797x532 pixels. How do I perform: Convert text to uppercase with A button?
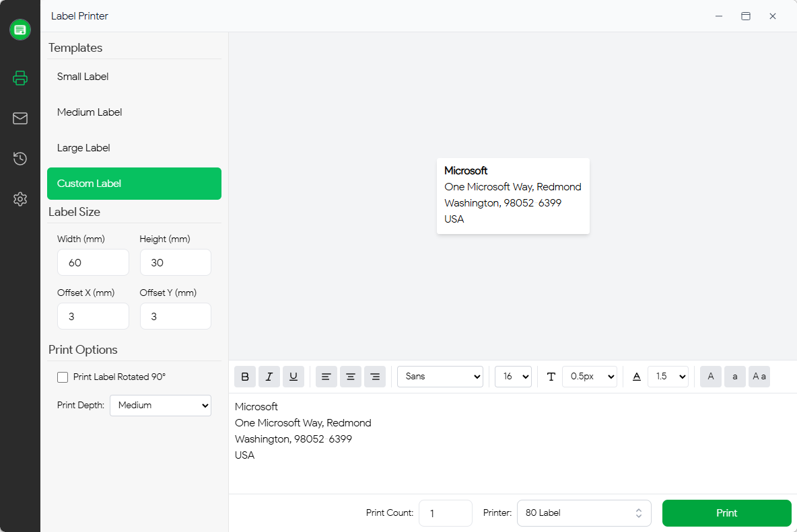(x=711, y=377)
